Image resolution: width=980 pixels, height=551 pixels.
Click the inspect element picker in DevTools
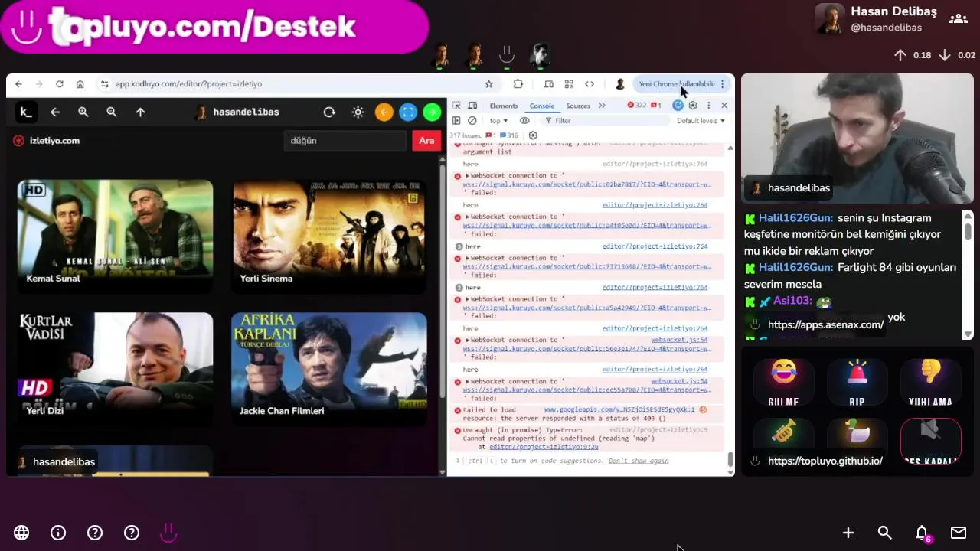(457, 106)
